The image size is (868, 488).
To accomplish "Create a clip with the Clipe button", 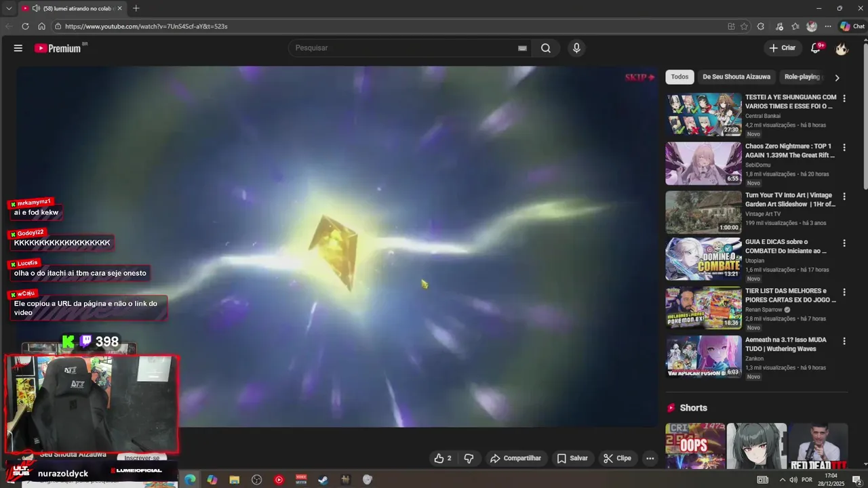I will 617,458.
